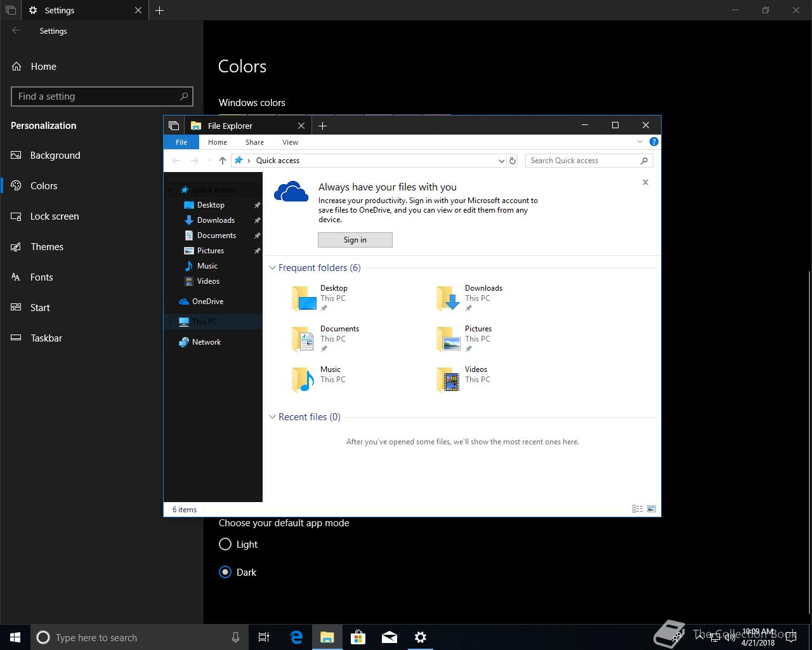Expand OneDrive in the navigation pane
Image resolution: width=812 pixels, height=650 pixels.
pyautogui.click(x=170, y=302)
